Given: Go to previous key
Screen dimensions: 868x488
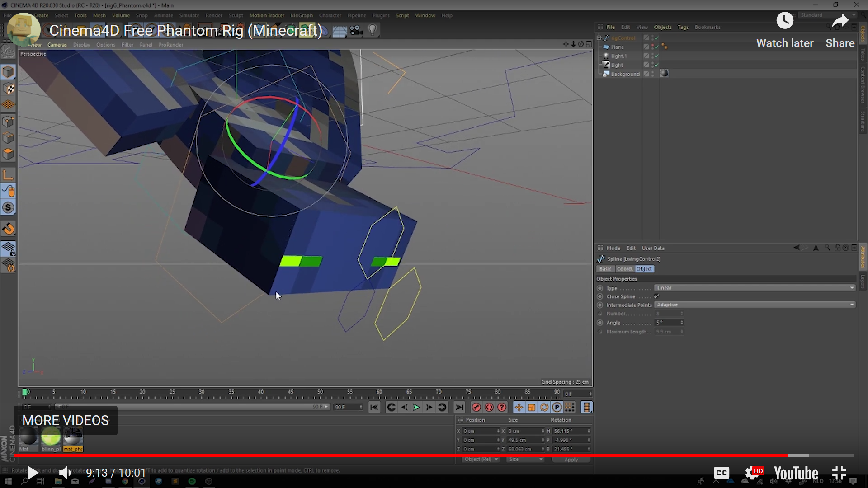Looking at the screenshot, I should pos(392,407).
